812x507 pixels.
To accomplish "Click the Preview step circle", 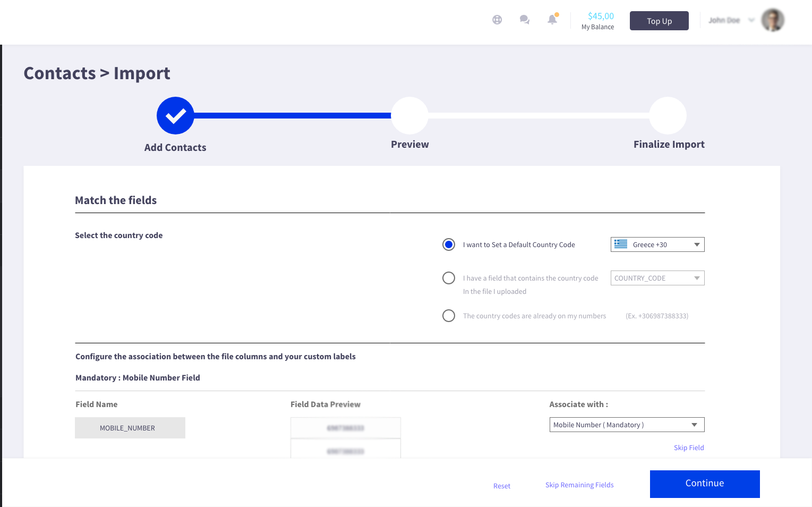I will [409, 116].
